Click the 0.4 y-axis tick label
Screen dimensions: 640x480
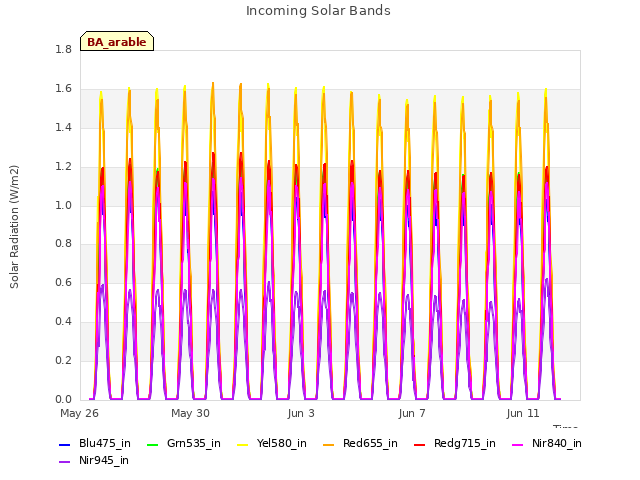63,322
